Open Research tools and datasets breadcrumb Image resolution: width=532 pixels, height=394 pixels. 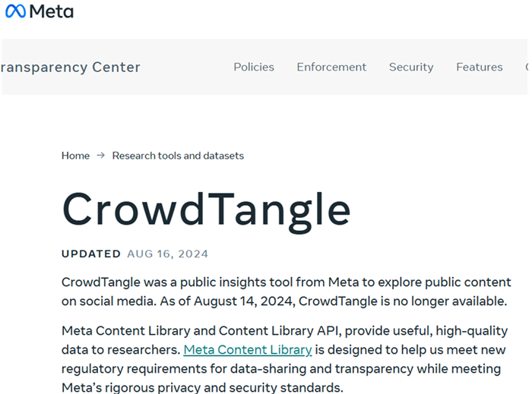point(178,156)
